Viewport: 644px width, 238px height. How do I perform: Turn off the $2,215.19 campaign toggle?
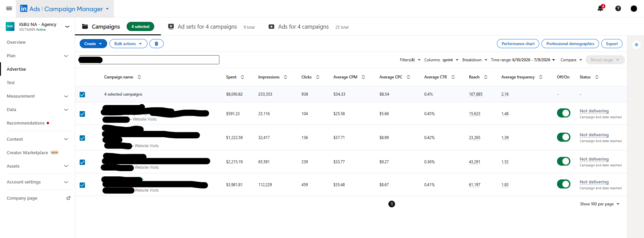click(564, 161)
